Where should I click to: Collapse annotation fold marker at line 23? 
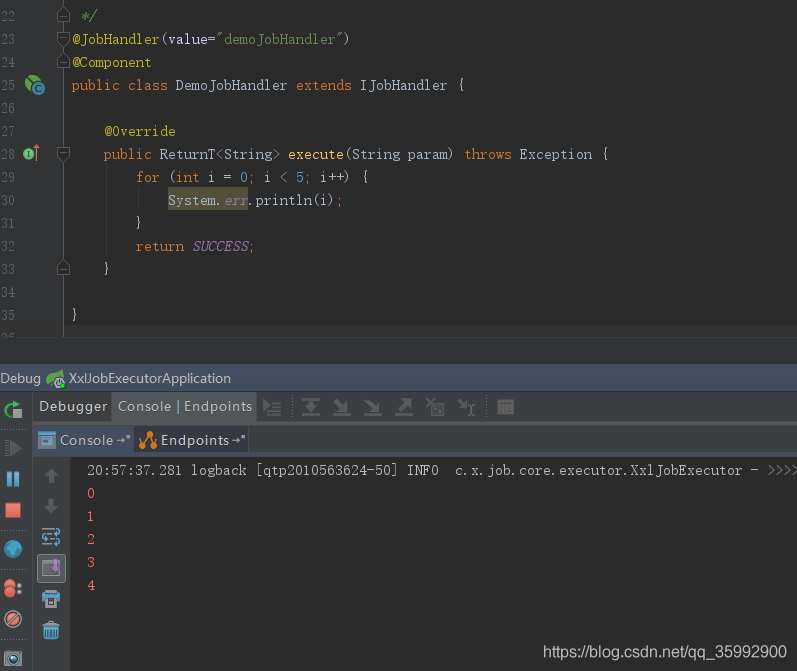(x=64, y=39)
